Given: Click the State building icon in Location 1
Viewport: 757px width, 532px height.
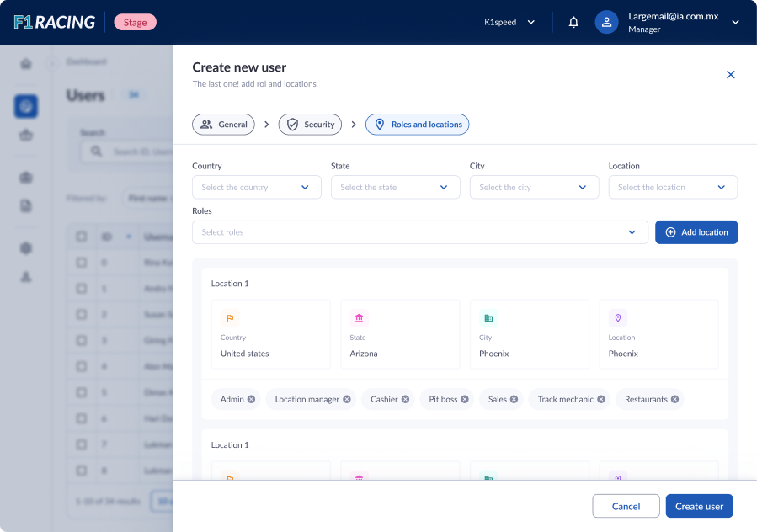Looking at the screenshot, I should [x=360, y=318].
